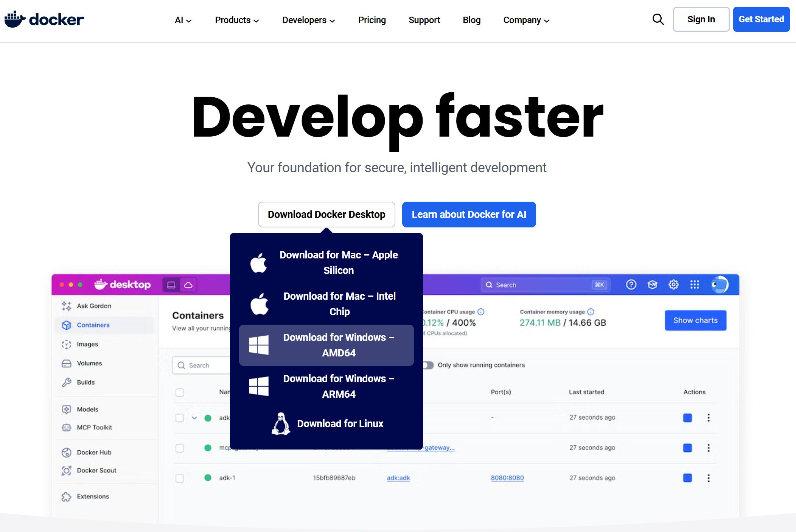Click the info icon next to Container memory usage
The height and width of the screenshot is (532, 796).
591,312
